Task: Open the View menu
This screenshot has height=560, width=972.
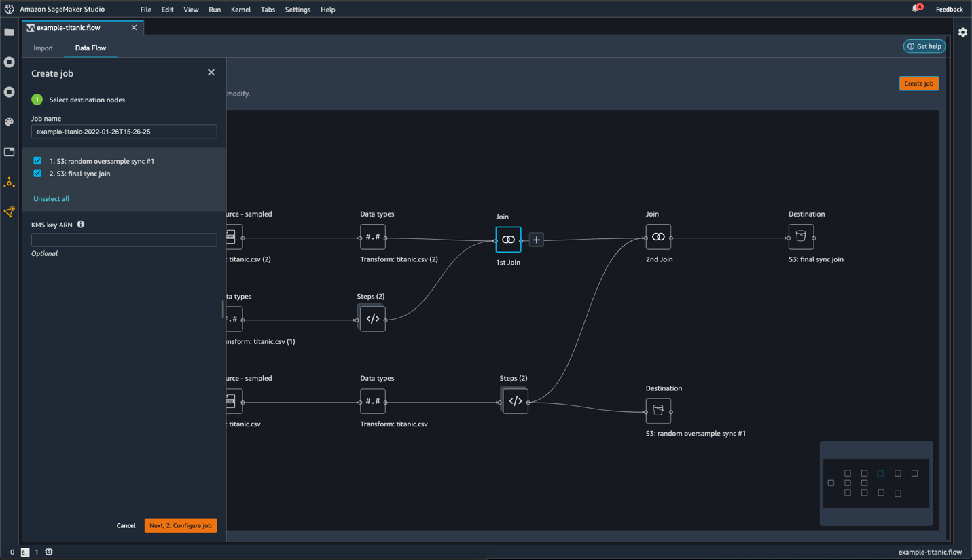Action: pyautogui.click(x=191, y=10)
